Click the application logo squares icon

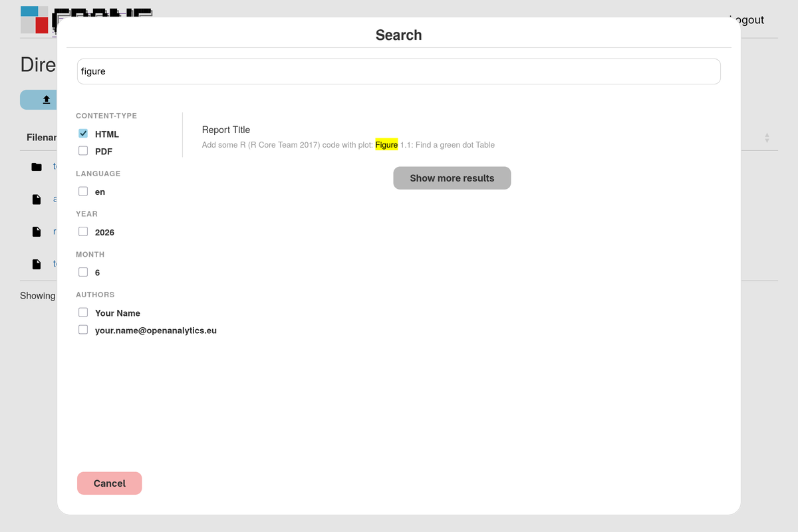click(35, 19)
